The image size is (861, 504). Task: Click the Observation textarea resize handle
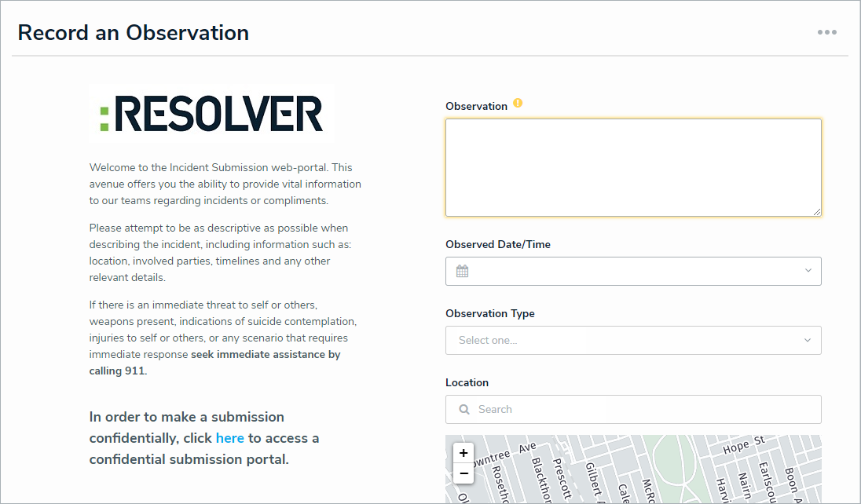tap(816, 211)
